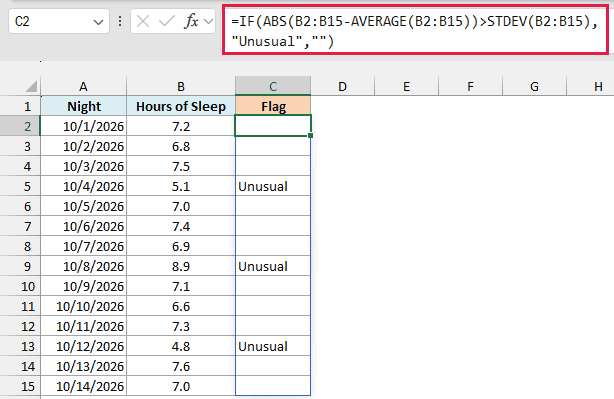Click the 7.2 hours cell
The image size is (614, 399).
181,126
